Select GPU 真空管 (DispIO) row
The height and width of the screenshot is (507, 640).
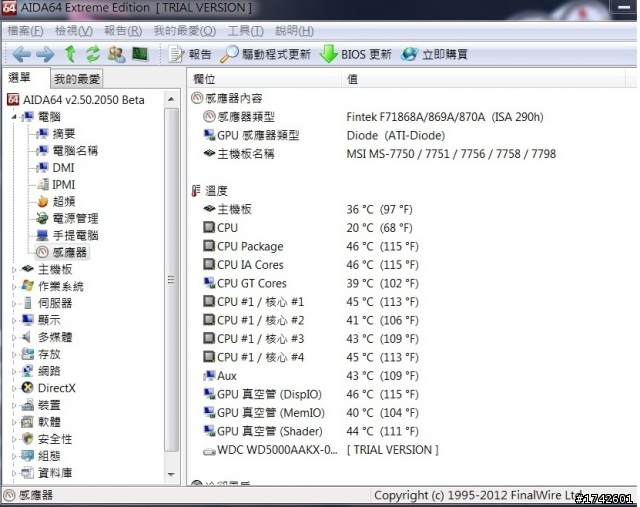coord(311,394)
